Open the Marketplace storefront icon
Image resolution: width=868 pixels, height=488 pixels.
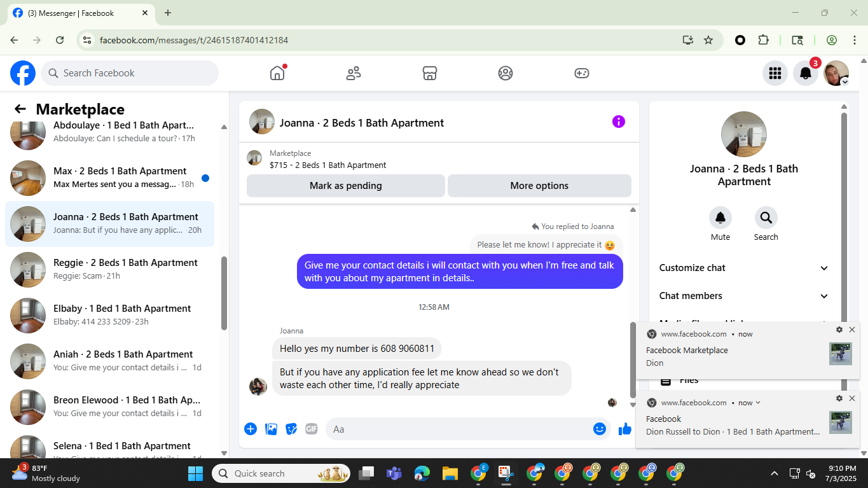tap(430, 73)
